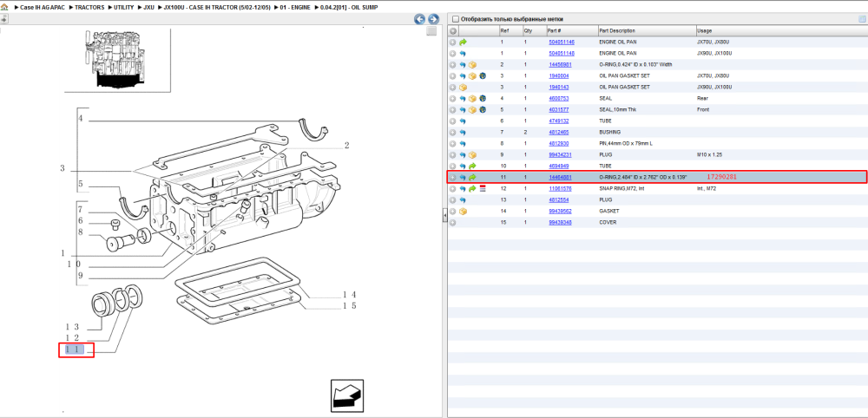This screenshot has width=868, height=418.
Task: Select callout number 2 on the diagram
Action: [x=346, y=146]
